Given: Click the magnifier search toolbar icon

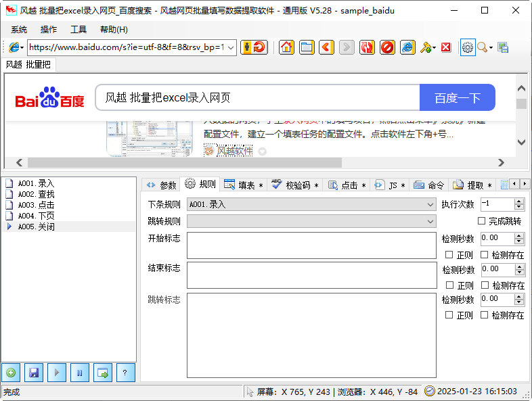Looking at the screenshot, I should click(x=482, y=47).
